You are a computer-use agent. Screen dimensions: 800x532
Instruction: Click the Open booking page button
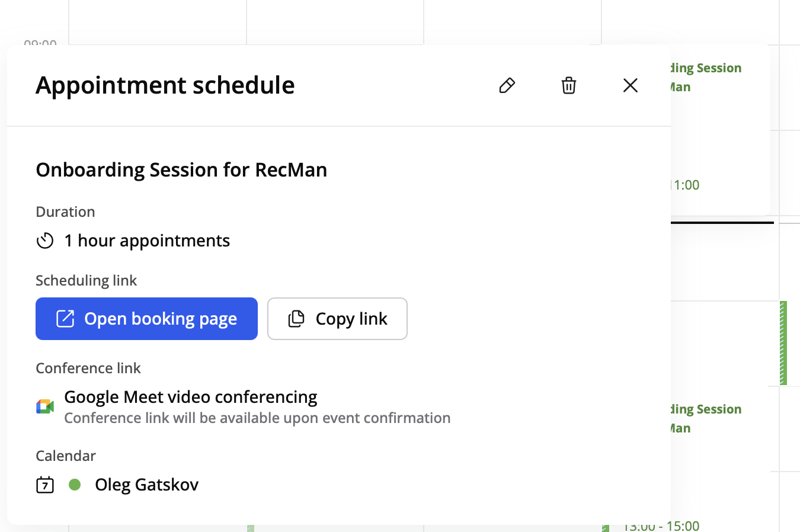pyautogui.click(x=146, y=319)
